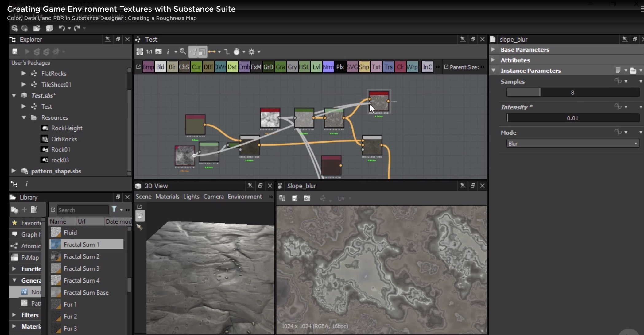
Task: Select the OrbRocks resource
Action: (x=64, y=139)
